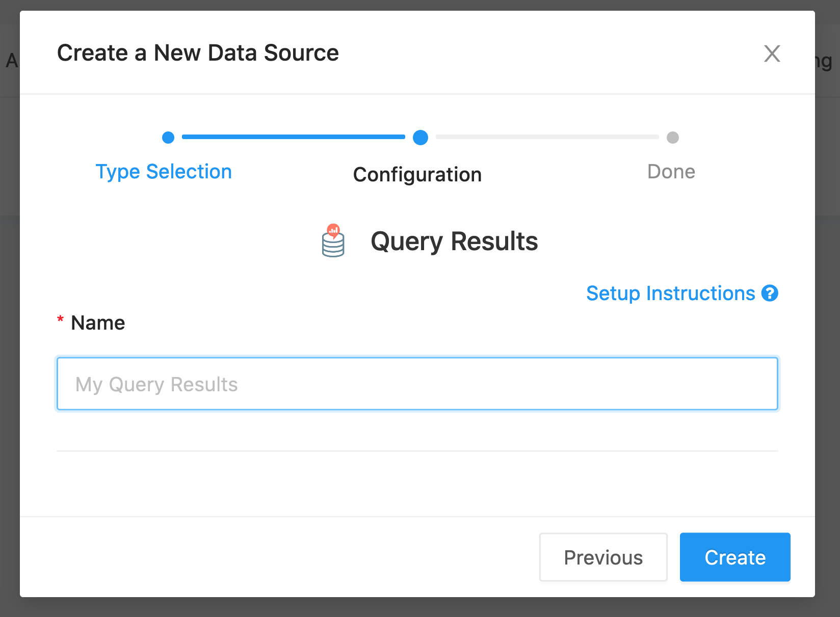Click the Name field label
840x617 pixels.
pyautogui.click(x=98, y=323)
